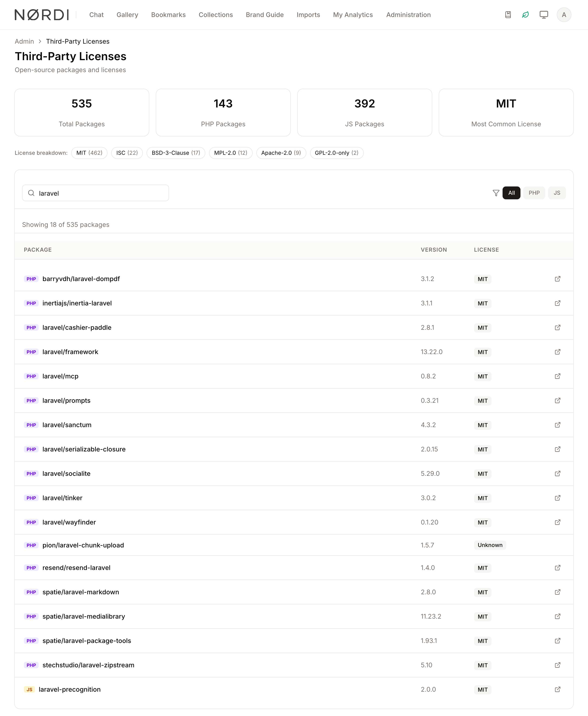Open My Analytics in the navigation
588x716 pixels.
click(x=353, y=14)
